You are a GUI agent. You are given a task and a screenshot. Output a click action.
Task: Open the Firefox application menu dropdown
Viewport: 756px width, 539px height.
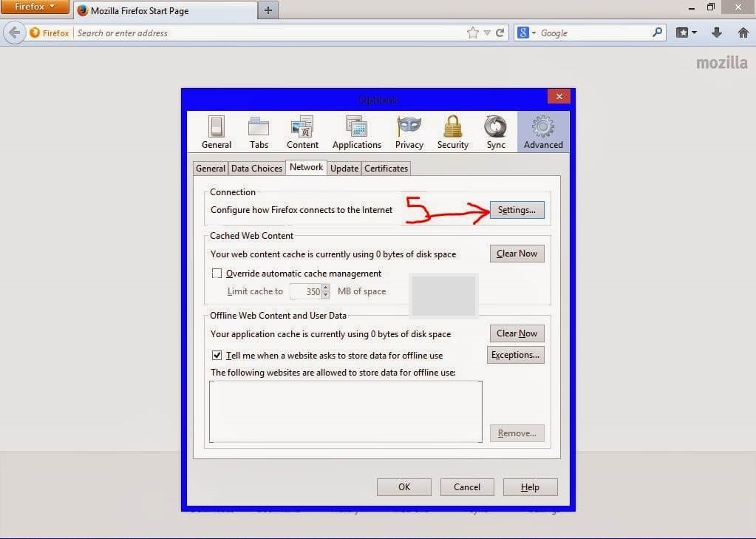point(35,7)
